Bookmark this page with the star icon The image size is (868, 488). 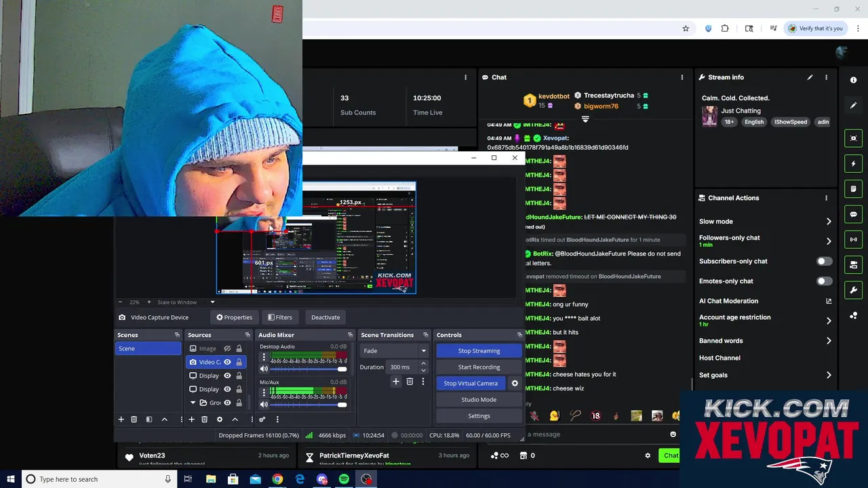point(686,28)
